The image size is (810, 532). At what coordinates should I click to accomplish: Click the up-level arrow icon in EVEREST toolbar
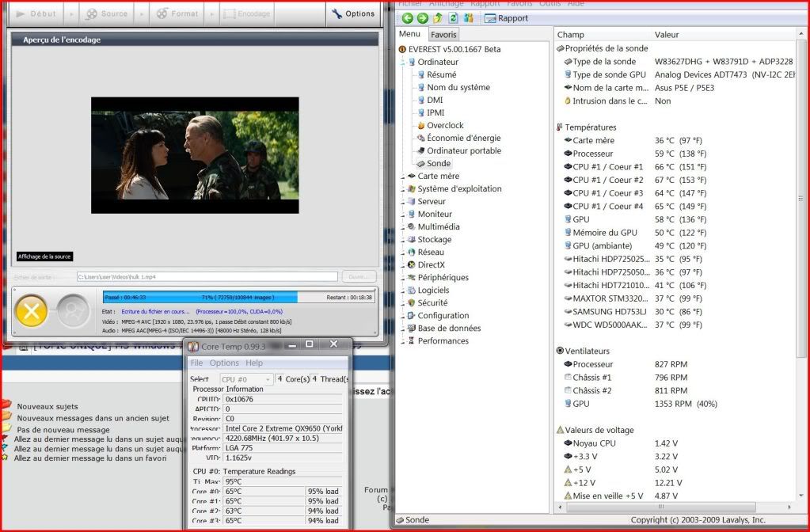pyautogui.click(x=438, y=17)
